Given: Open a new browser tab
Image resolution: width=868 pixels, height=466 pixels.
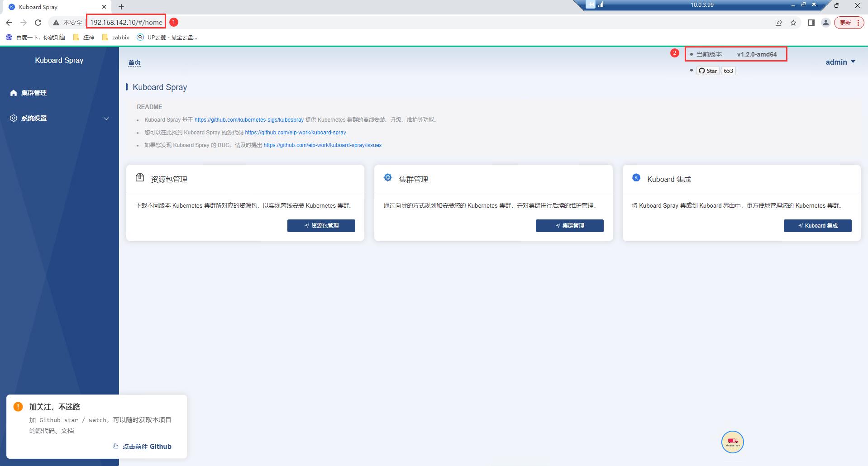Looking at the screenshot, I should (x=121, y=7).
